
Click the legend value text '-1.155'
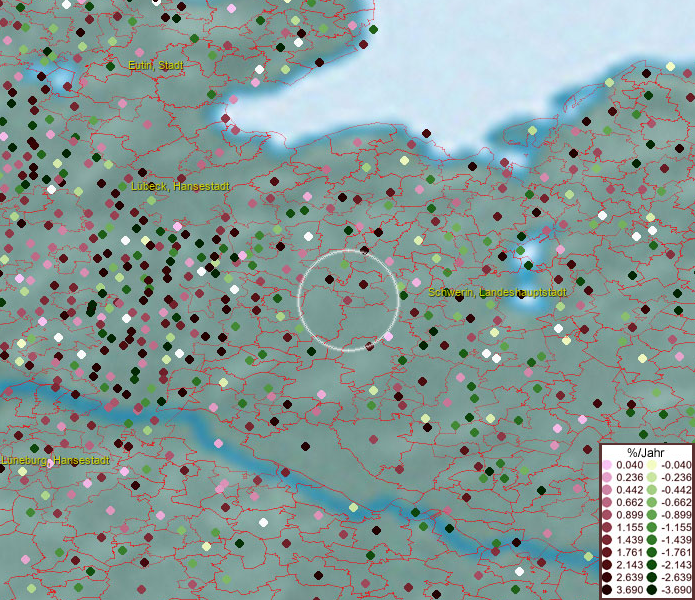676,527
